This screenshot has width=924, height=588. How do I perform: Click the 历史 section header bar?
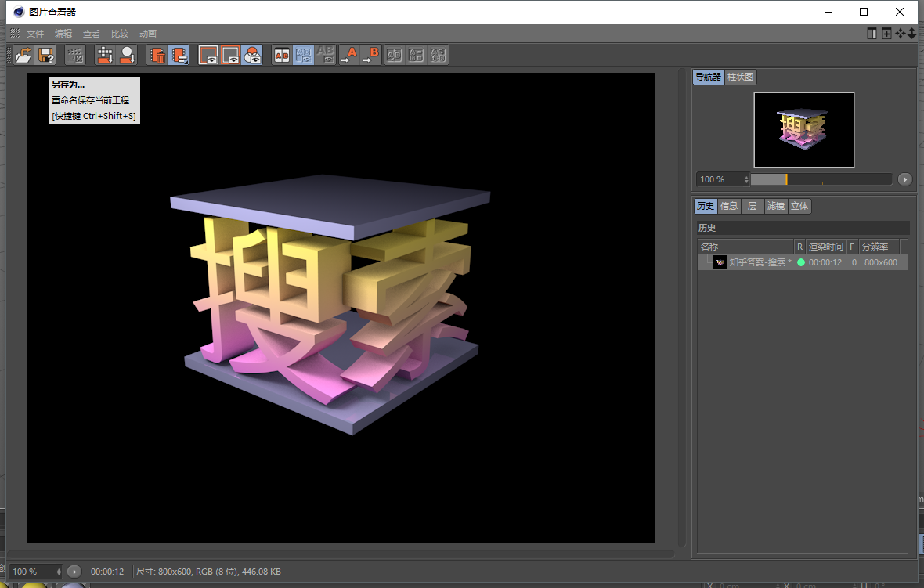pyautogui.click(x=803, y=227)
